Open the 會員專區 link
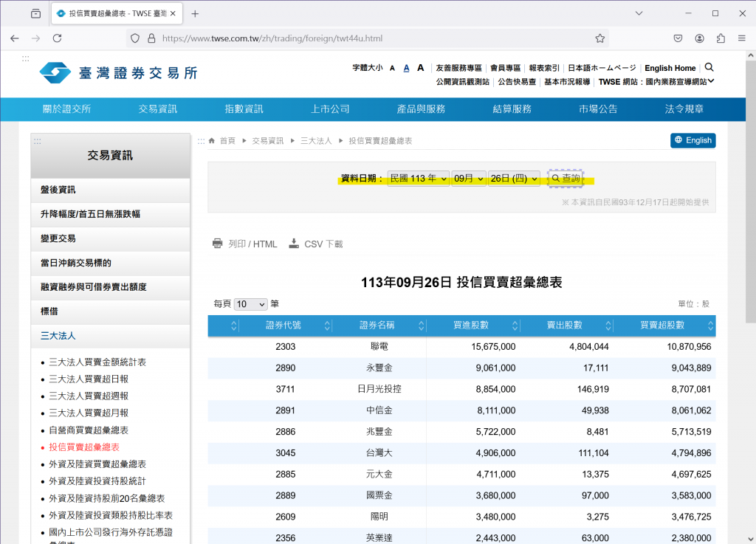The image size is (756, 544). pyautogui.click(x=505, y=68)
